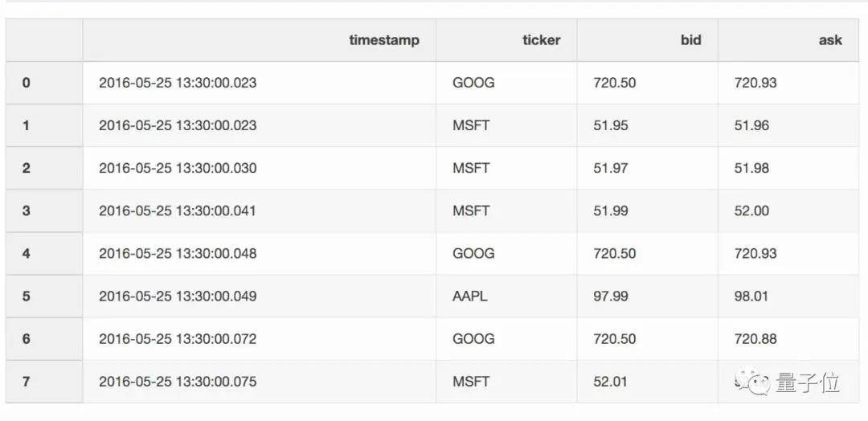Click the WeChat watermark logo icon
868x421 pixels.
755,383
